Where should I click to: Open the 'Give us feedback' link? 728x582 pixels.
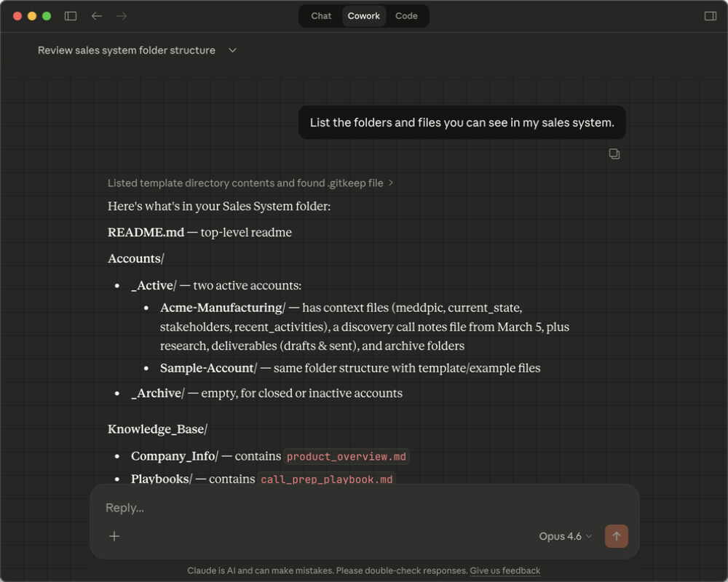pos(505,571)
